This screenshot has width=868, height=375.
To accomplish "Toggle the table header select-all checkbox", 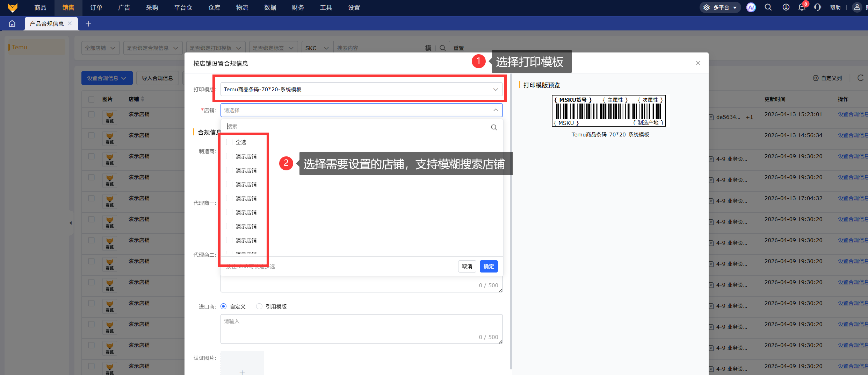I will [x=92, y=99].
